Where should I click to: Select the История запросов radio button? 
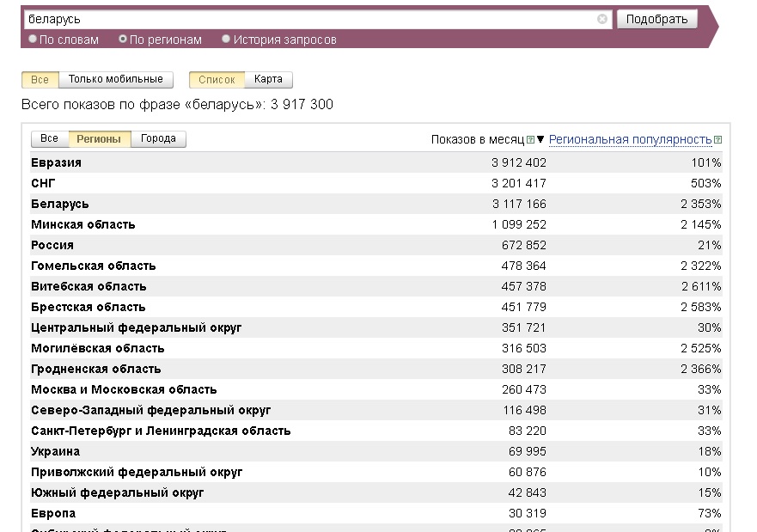pos(226,40)
